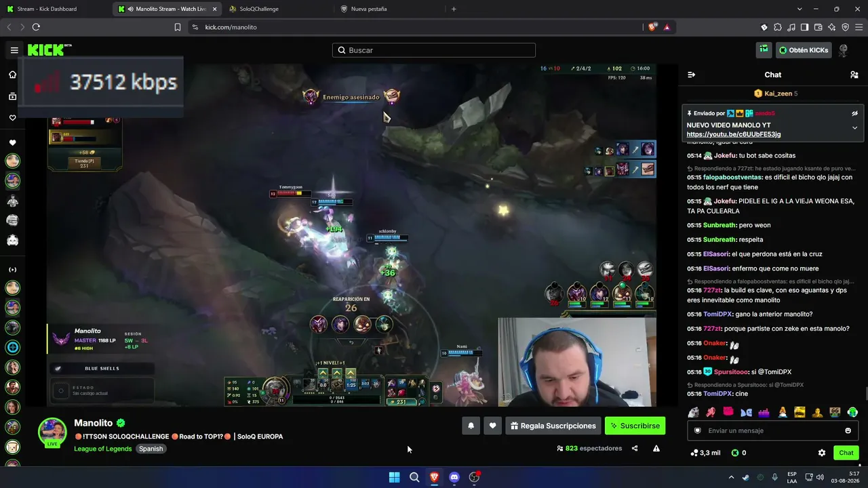Open Brave Wallet icon in toolbar

tap(818, 27)
